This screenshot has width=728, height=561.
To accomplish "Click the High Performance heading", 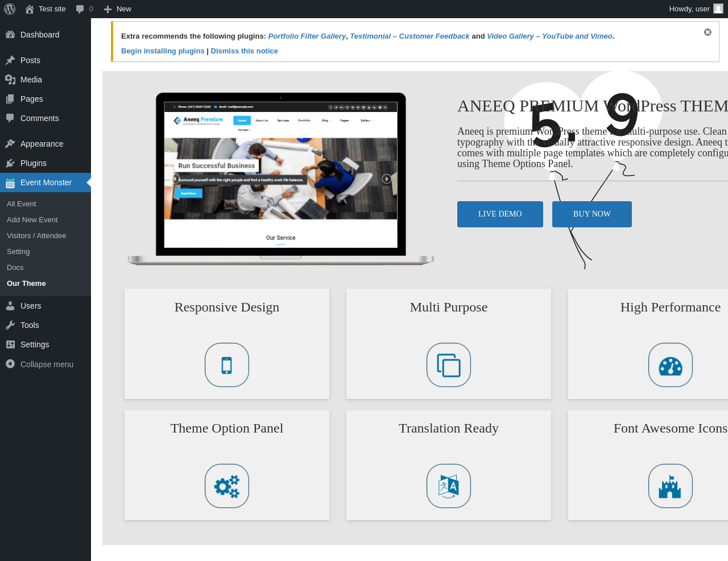I will click(671, 307).
